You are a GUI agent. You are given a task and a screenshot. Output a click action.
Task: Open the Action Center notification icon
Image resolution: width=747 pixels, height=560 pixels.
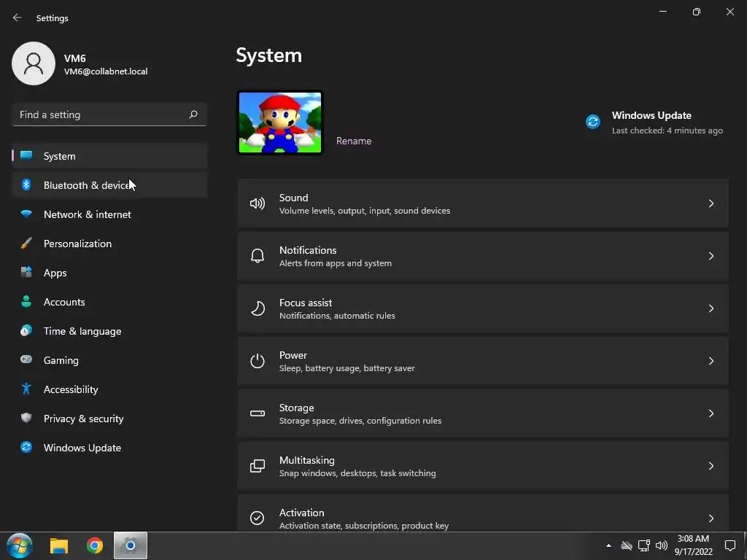(729, 545)
